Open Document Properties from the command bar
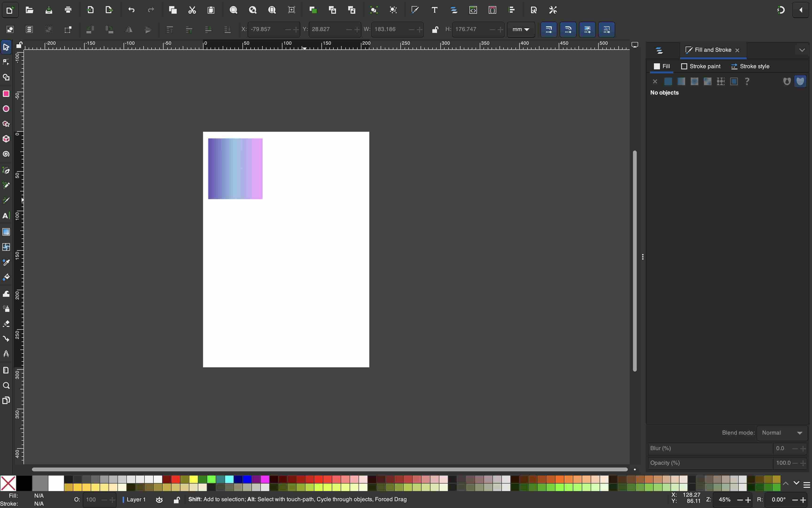Screen dimensions: 812x508 534,10
